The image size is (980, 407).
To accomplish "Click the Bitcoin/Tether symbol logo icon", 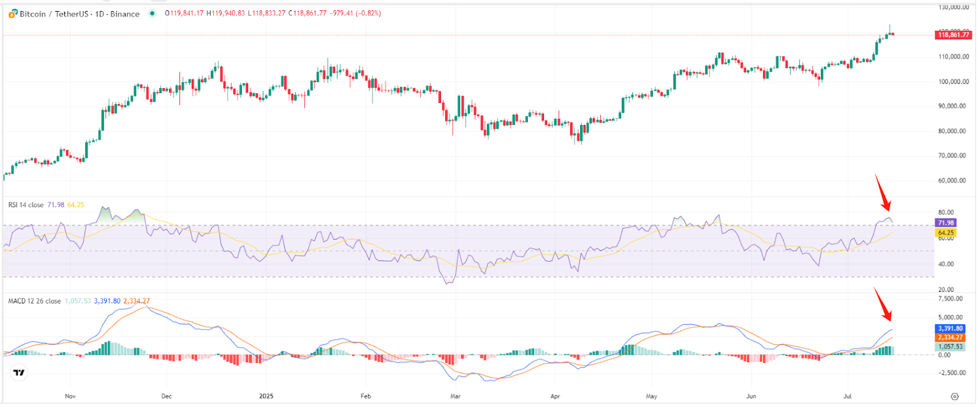I will [13, 13].
